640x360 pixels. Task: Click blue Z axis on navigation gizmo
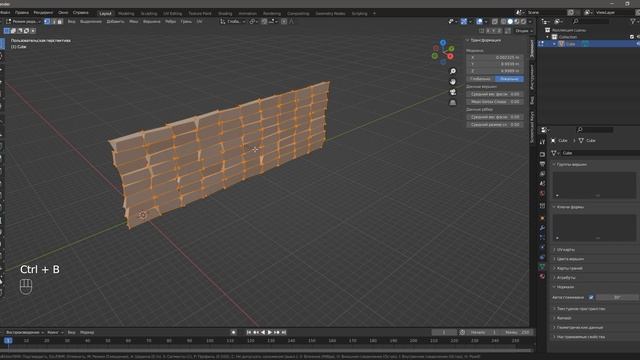[443, 42]
